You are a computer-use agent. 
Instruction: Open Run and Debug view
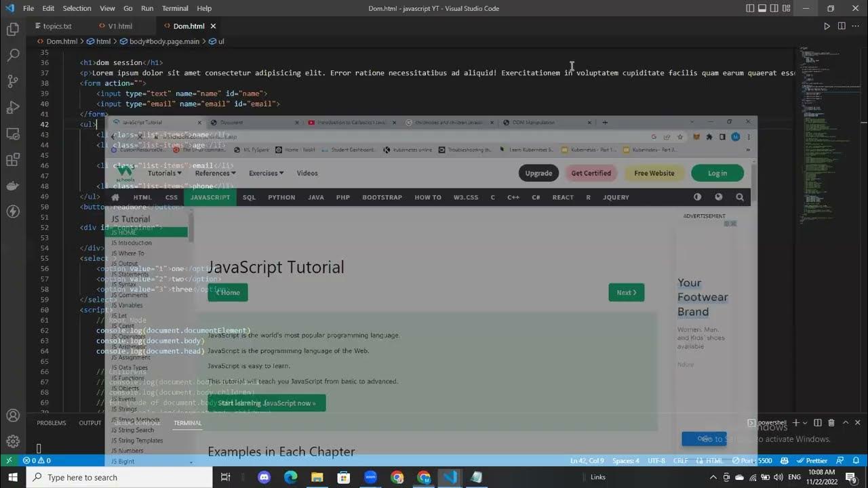13,107
